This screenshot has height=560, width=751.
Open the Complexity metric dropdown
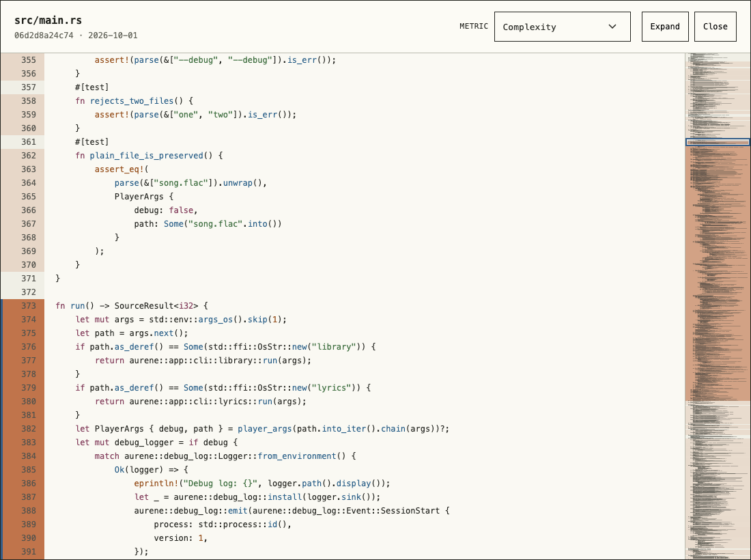coord(563,27)
